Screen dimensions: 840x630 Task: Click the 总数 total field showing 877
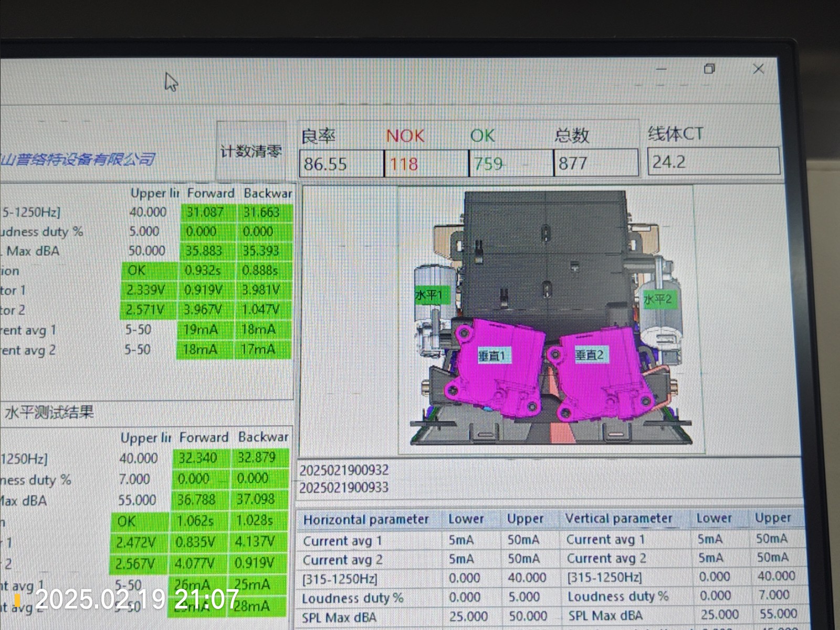pyautogui.click(x=595, y=163)
